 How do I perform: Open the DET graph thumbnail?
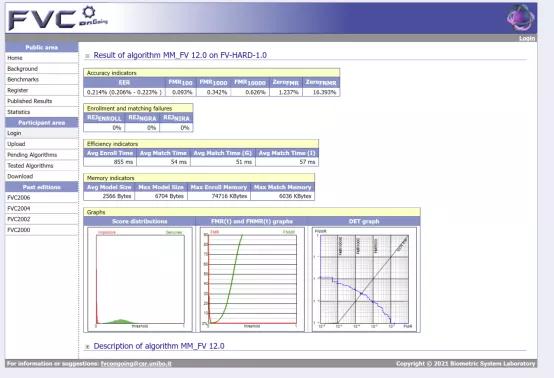coord(364,279)
